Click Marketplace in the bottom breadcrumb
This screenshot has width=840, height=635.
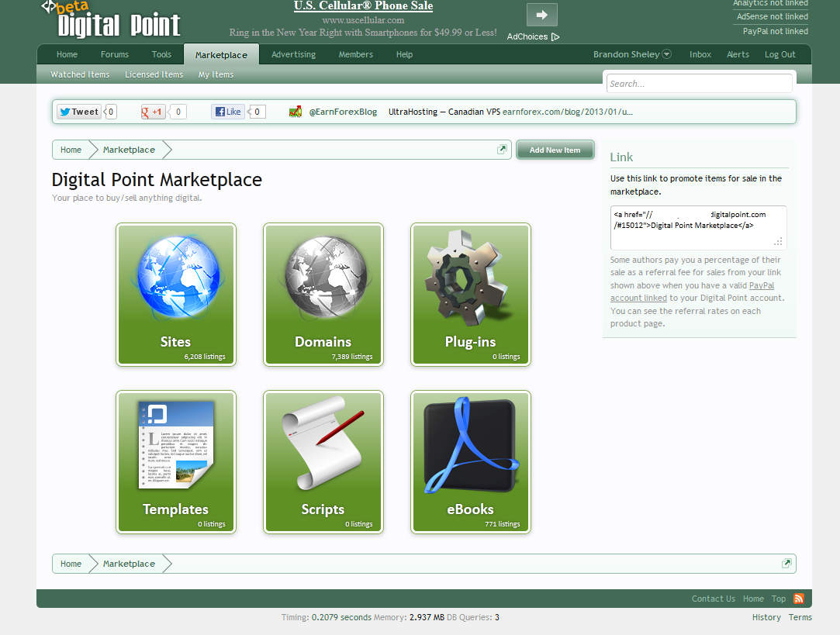129,564
